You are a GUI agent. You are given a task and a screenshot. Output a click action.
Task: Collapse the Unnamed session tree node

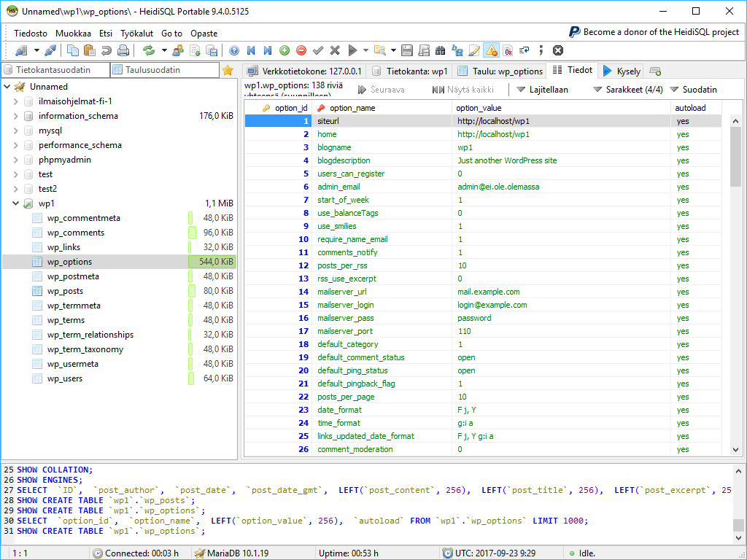[x=7, y=87]
